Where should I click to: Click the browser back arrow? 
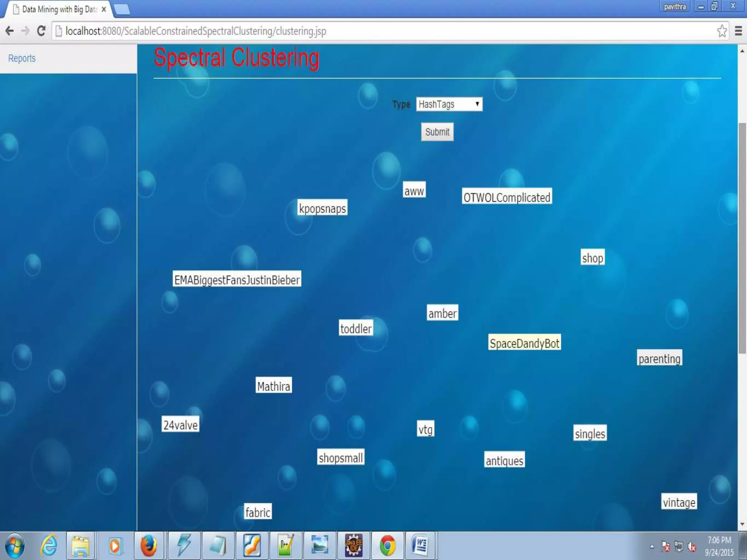click(x=10, y=31)
